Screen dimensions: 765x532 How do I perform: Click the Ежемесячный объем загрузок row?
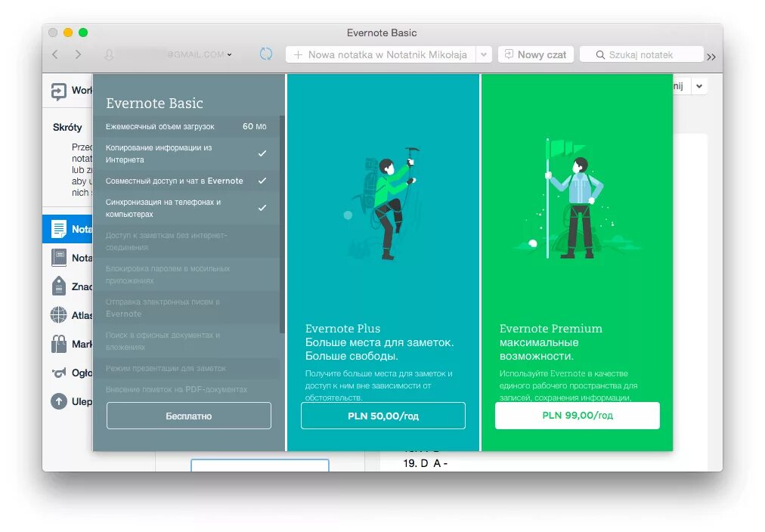click(x=186, y=126)
